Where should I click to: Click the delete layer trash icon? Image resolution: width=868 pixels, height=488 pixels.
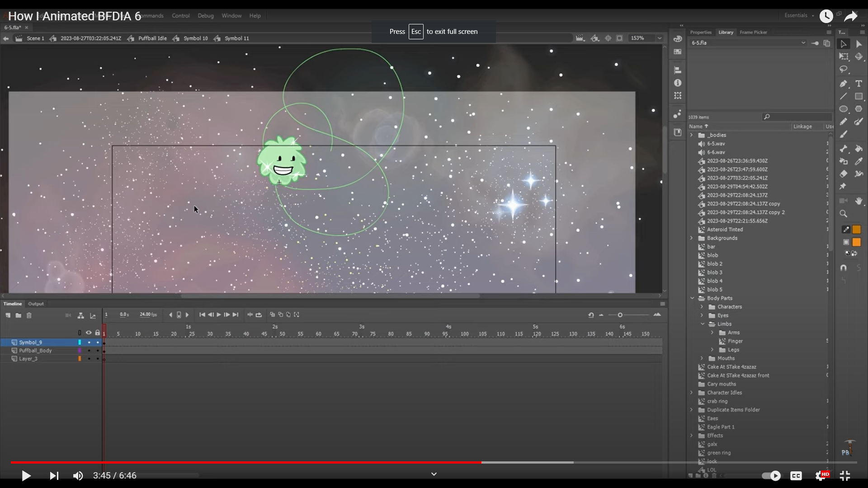(29, 315)
